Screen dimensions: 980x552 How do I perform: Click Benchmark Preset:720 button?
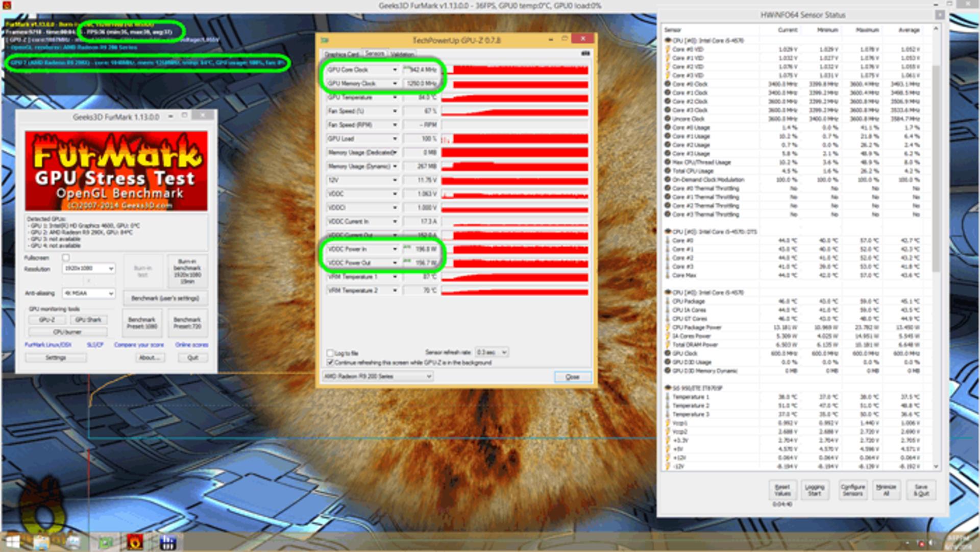(x=187, y=323)
